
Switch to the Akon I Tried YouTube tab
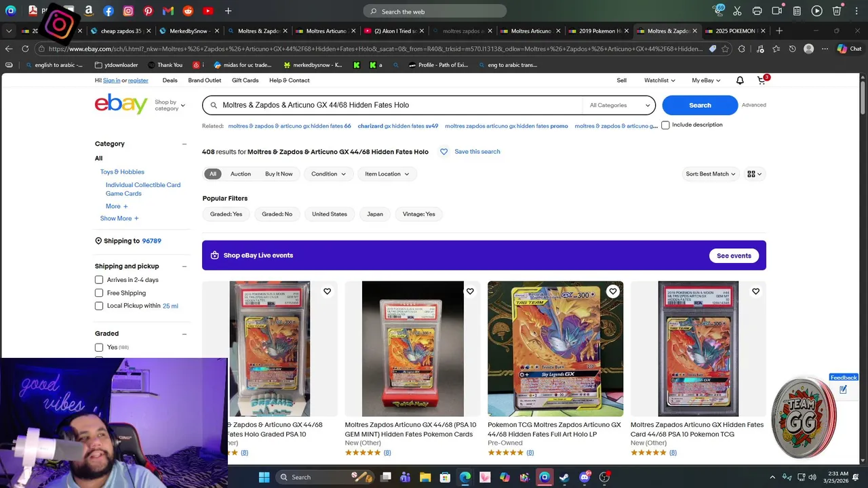(x=394, y=30)
